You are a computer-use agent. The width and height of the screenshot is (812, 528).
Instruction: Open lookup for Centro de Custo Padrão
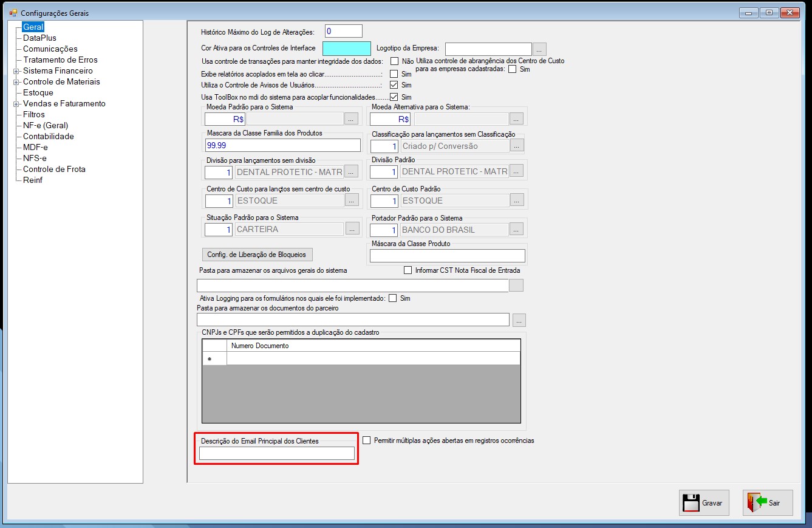(x=516, y=201)
